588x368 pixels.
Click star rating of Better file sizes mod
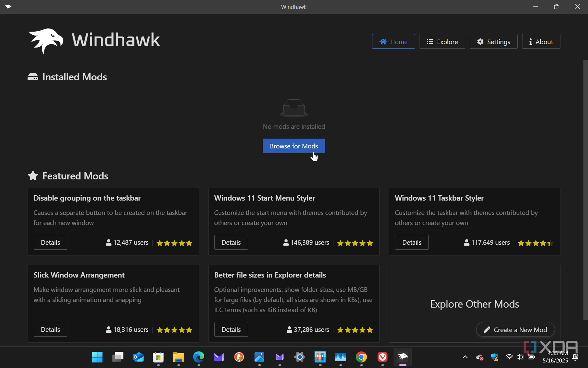pyautogui.click(x=355, y=330)
